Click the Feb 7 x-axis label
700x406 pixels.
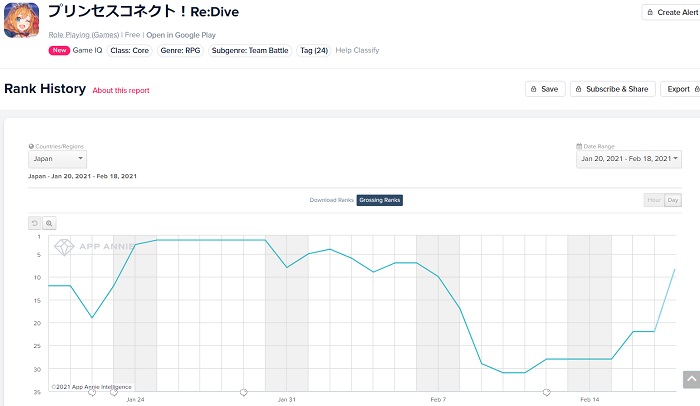(438, 400)
